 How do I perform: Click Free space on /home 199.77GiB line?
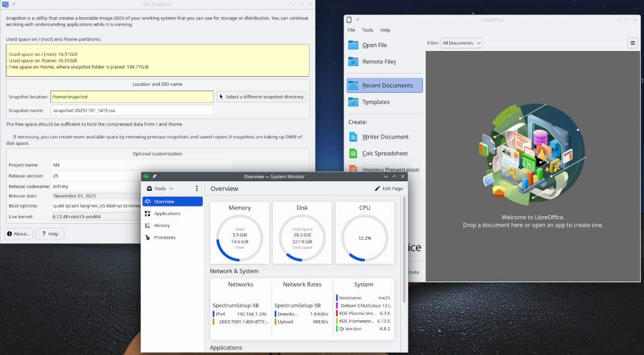[x=78, y=67]
